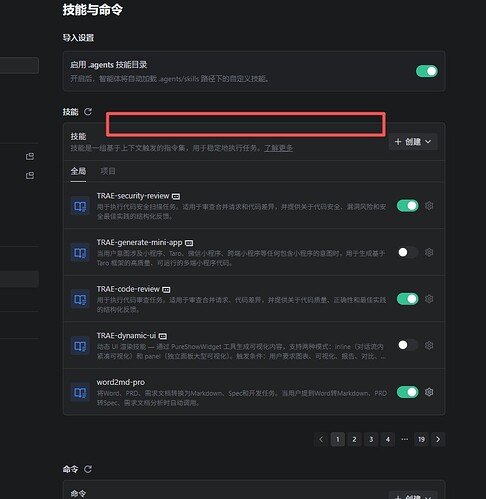This screenshot has height=499, width=486.
Task: Click the TRAE-dynamic-ui skill book icon
Action: [80, 346]
